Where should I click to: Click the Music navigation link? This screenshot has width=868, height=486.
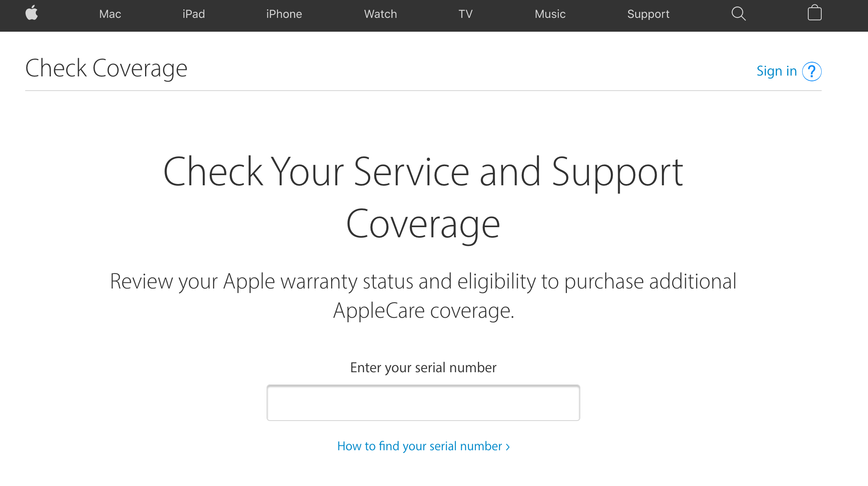[550, 14]
